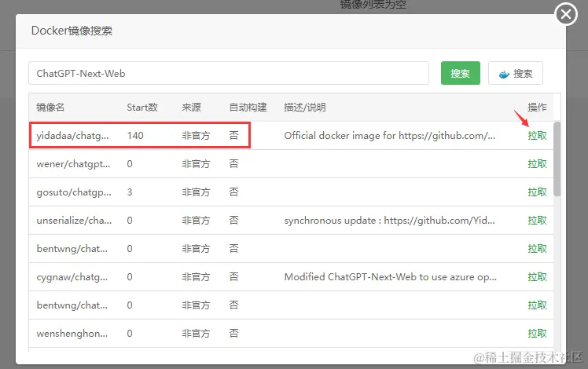Pull the unserialize/cha... image
The width and height of the screenshot is (588, 369).
coord(537,221)
